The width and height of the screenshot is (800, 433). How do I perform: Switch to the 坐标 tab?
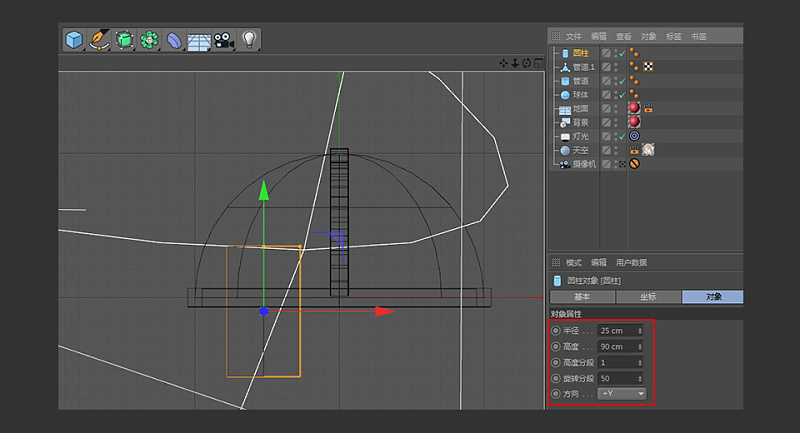tap(649, 297)
